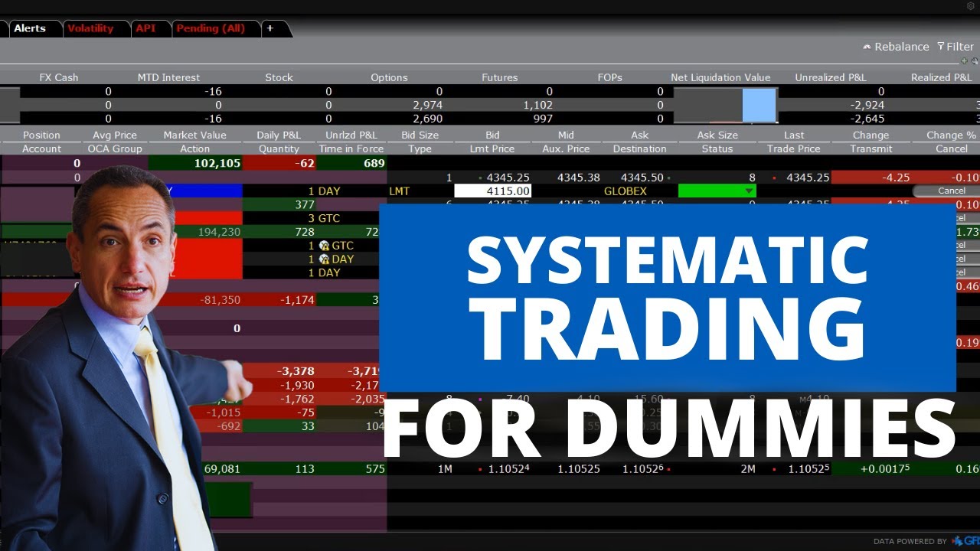Viewport: 980px width, 551px height.
Task: Click the 1,102 Futures value
Action: click(537, 105)
